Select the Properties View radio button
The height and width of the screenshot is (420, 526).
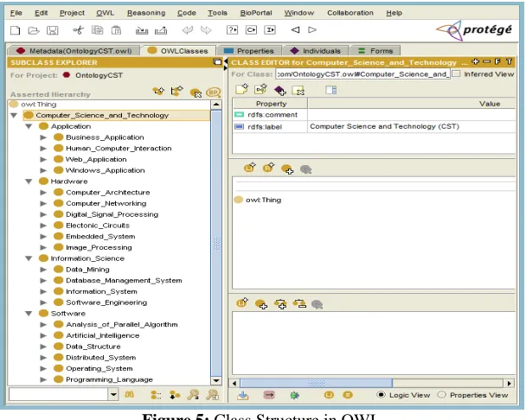pyautogui.click(x=441, y=395)
